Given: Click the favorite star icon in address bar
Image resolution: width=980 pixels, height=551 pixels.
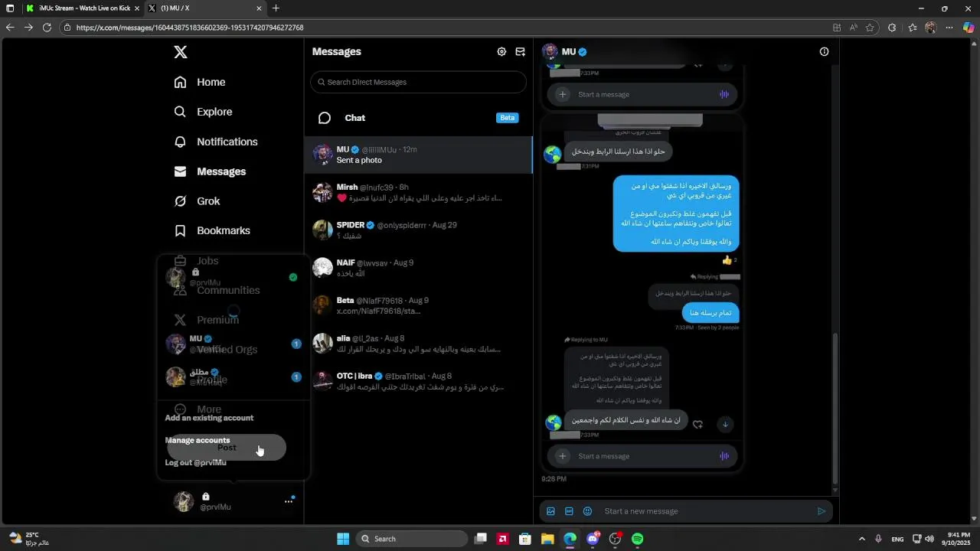Looking at the screenshot, I should coord(870,28).
